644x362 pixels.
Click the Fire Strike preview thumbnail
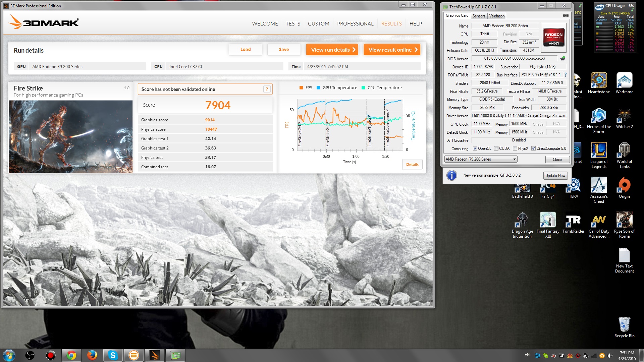click(70, 136)
